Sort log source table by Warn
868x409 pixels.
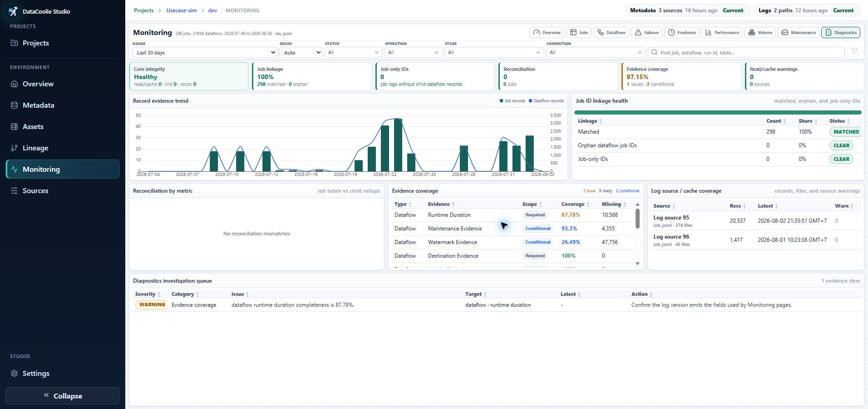tap(844, 206)
